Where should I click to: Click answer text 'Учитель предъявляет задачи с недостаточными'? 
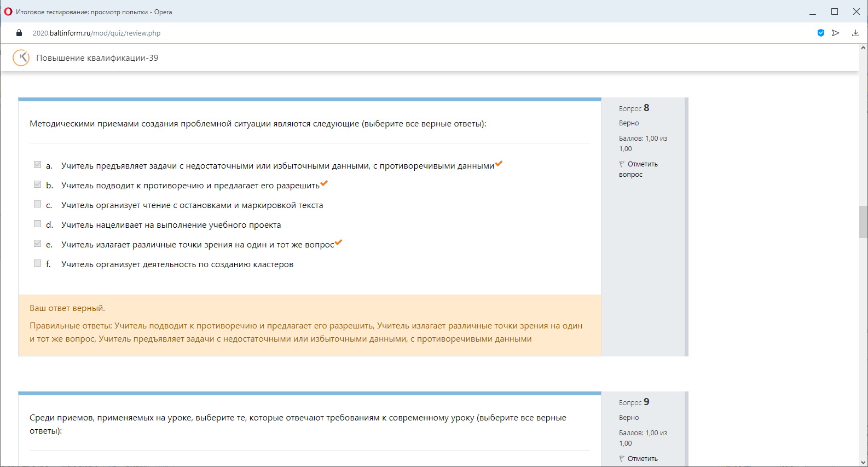tap(277, 166)
